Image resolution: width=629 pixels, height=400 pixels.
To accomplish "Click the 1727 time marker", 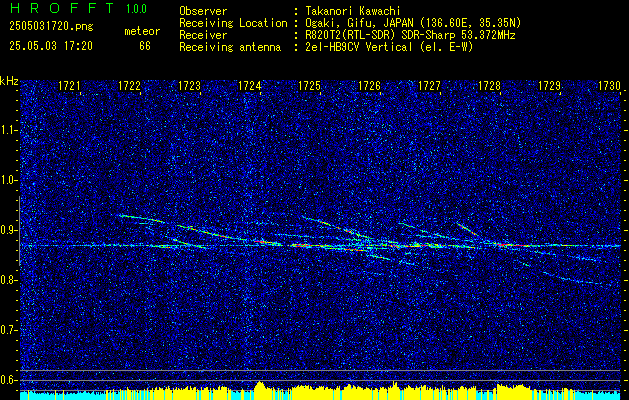I will tap(430, 86).
